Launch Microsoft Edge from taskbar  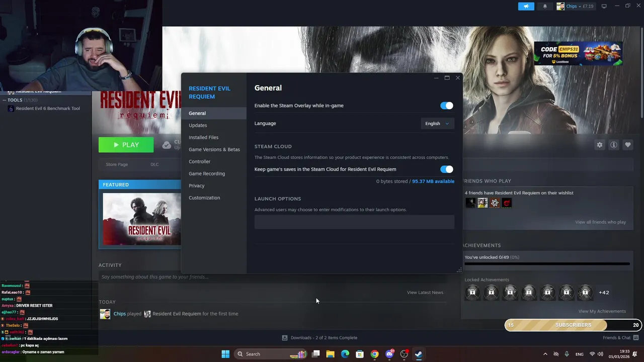pyautogui.click(x=345, y=354)
